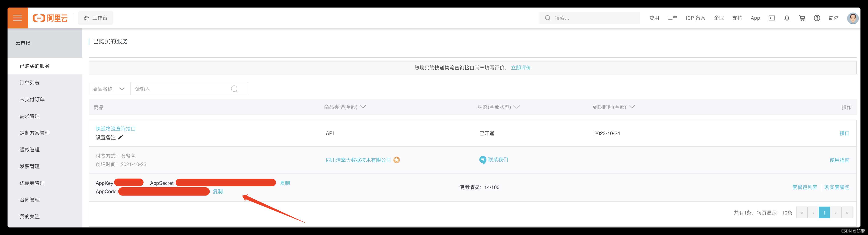Click the pencil icon beside 设置备注

click(120, 137)
